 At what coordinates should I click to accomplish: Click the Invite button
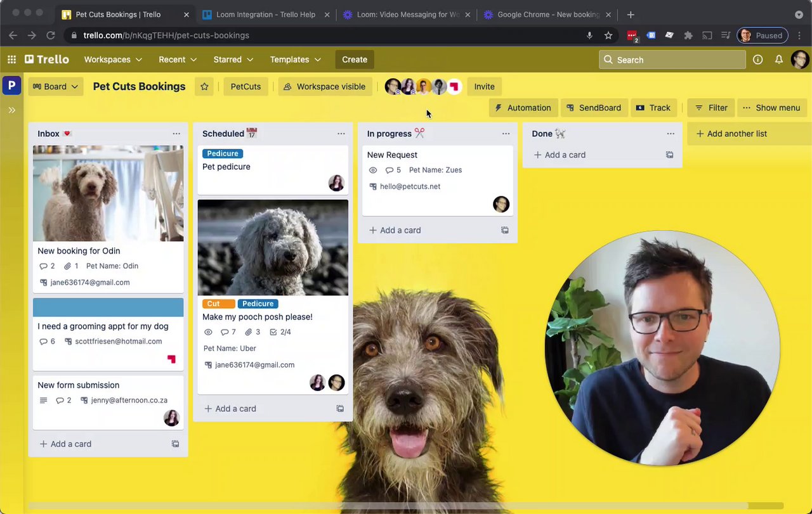(x=484, y=87)
